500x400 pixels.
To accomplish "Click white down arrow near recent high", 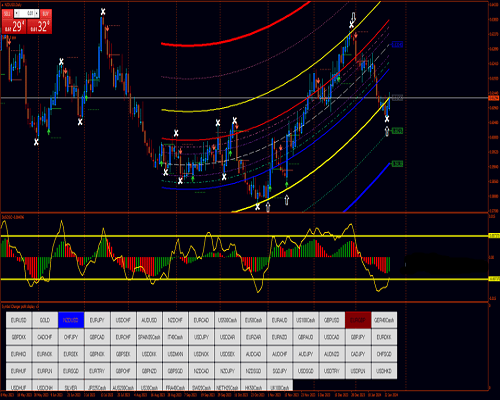I will (x=354, y=17).
